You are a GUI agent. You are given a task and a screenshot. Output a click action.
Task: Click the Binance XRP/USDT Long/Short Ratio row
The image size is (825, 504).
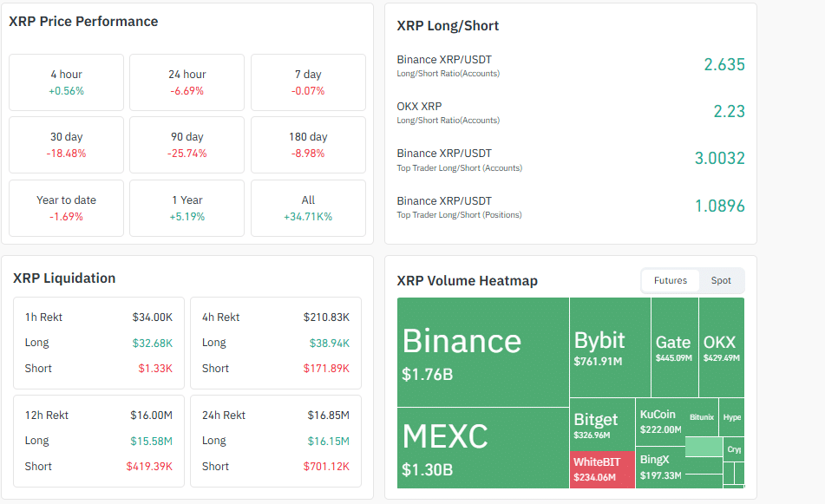[x=568, y=64]
